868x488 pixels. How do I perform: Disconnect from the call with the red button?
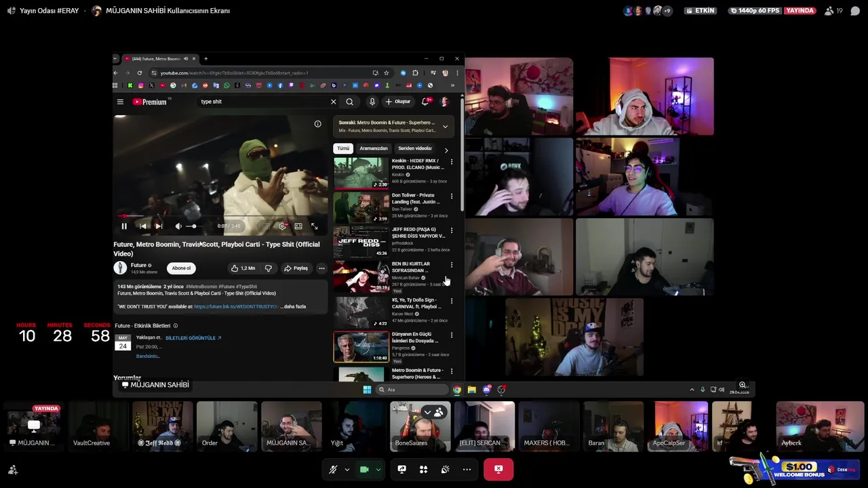pyautogui.click(x=498, y=469)
